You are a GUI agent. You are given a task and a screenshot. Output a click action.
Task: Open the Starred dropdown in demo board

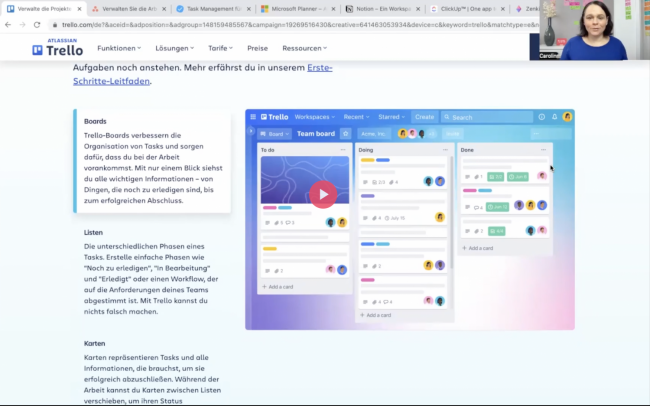point(392,117)
